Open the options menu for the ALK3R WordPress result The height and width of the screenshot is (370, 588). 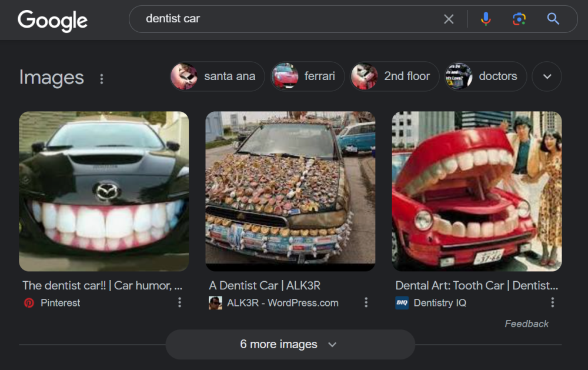pyautogui.click(x=366, y=302)
